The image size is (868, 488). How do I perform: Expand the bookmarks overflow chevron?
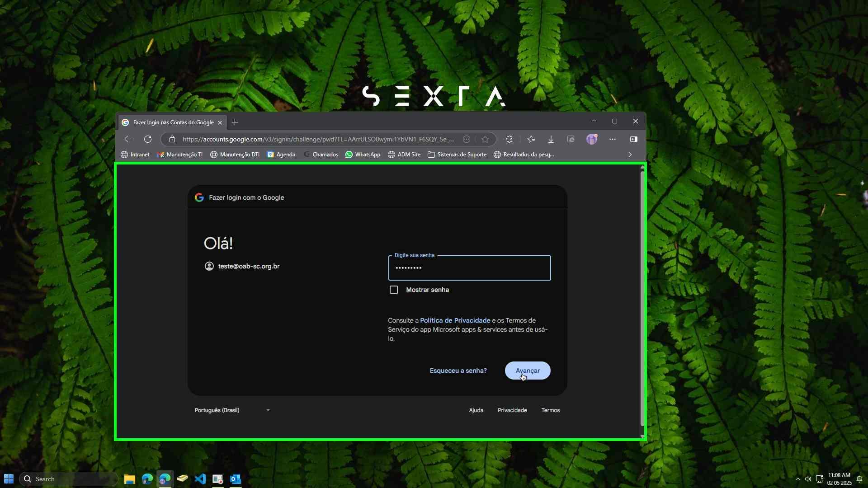[x=630, y=155]
